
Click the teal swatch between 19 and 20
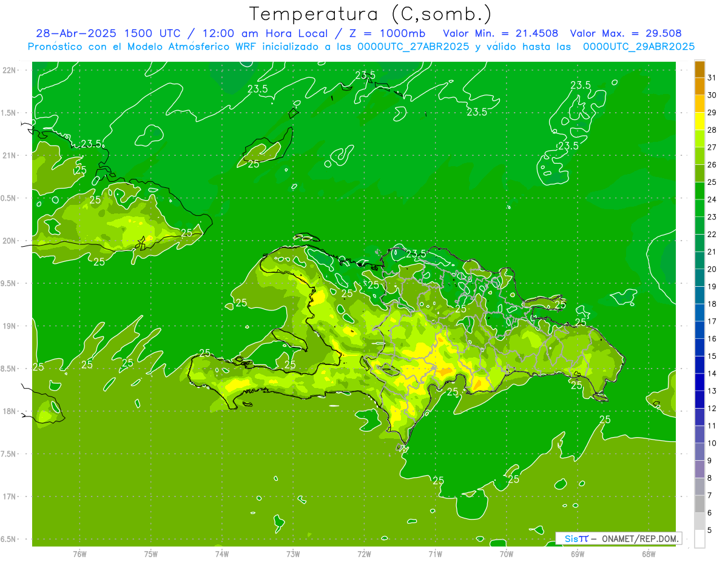(x=699, y=278)
